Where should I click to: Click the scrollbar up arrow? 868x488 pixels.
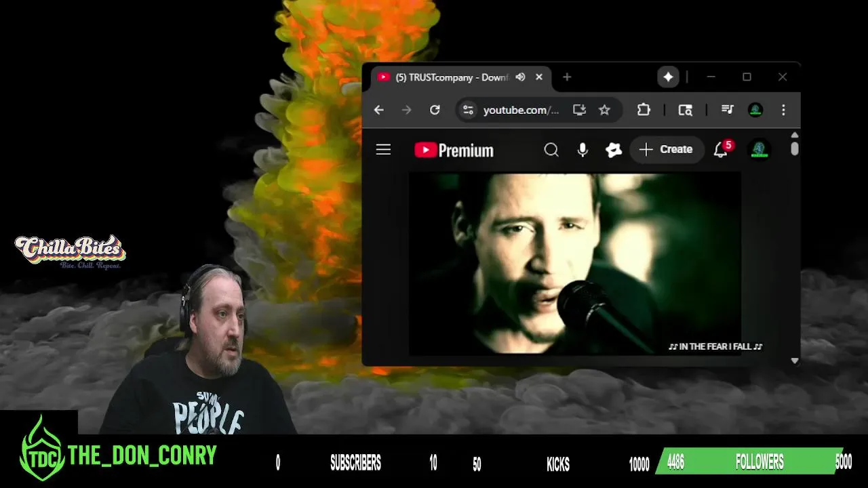point(795,135)
